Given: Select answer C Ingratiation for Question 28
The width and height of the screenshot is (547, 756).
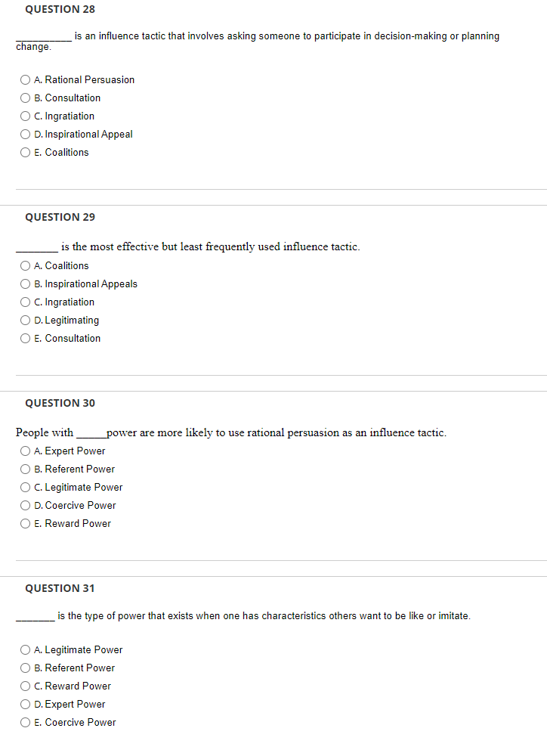Looking at the screenshot, I should tap(25, 116).
